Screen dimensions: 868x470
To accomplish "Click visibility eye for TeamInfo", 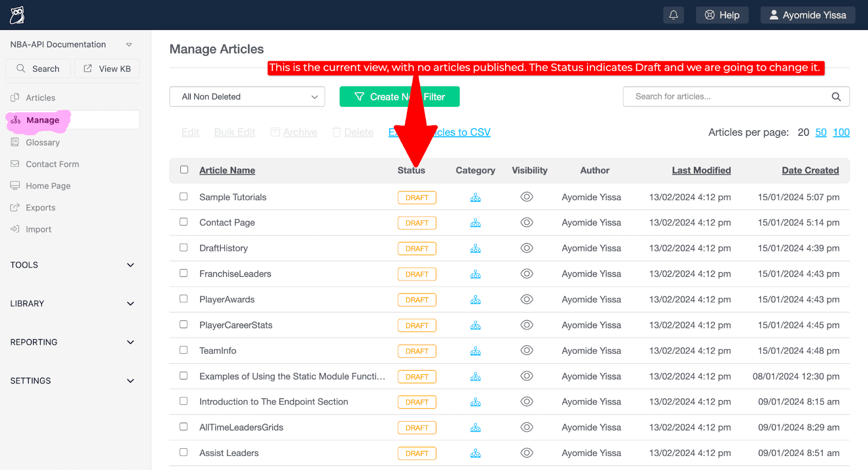I will 527,351.
